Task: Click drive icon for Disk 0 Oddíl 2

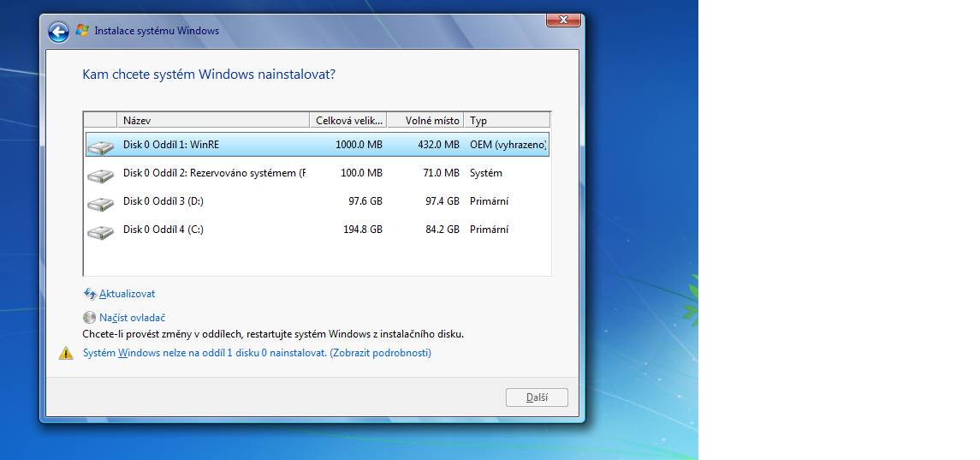Action: tap(100, 176)
